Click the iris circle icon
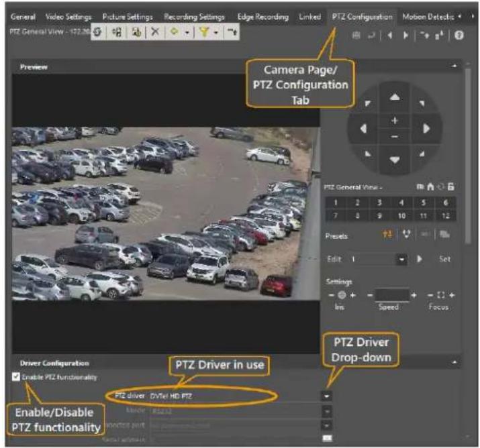The image size is (480, 448). coord(342,295)
